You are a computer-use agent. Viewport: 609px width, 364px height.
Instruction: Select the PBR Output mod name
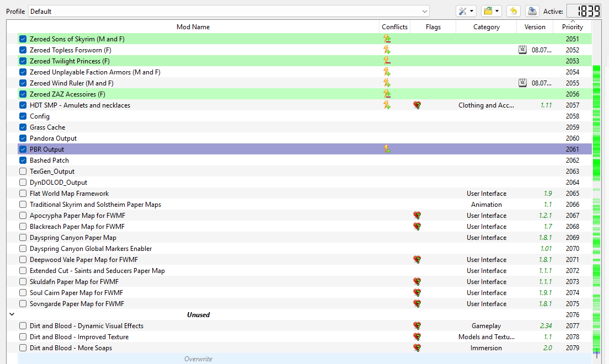pyautogui.click(x=46, y=149)
